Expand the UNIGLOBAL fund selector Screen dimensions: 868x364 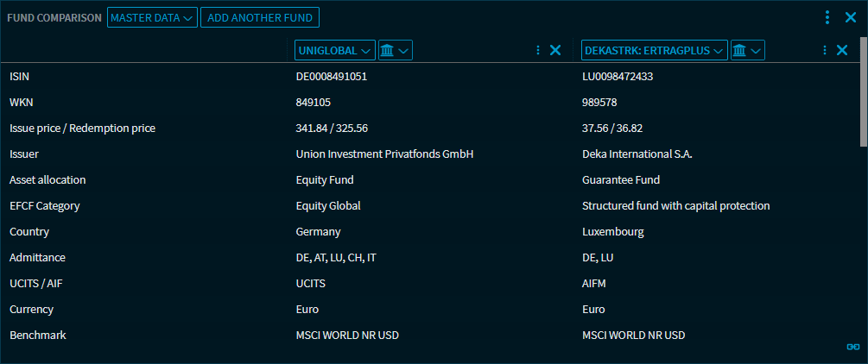[335, 50]
